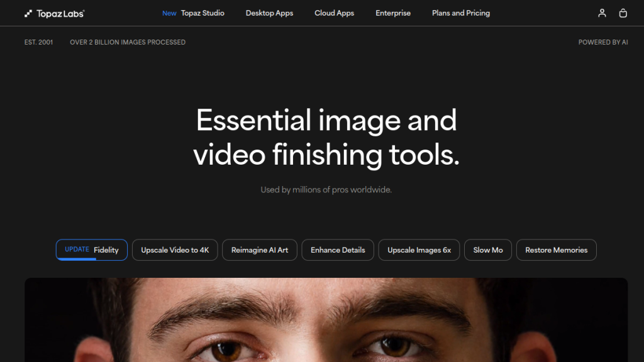This screenshot has height=362, width=644.
Task: Choose the Enhance Details tab
Action: coord(338,250)
